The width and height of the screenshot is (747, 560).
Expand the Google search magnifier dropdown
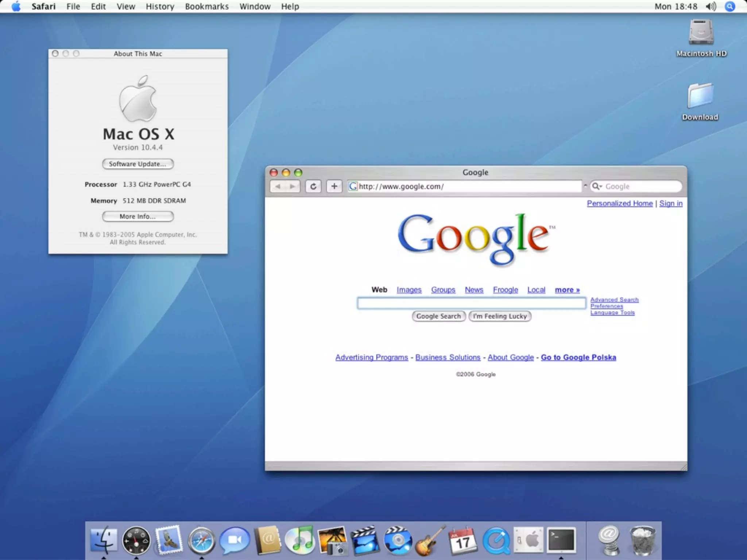[x=597, y=186]
